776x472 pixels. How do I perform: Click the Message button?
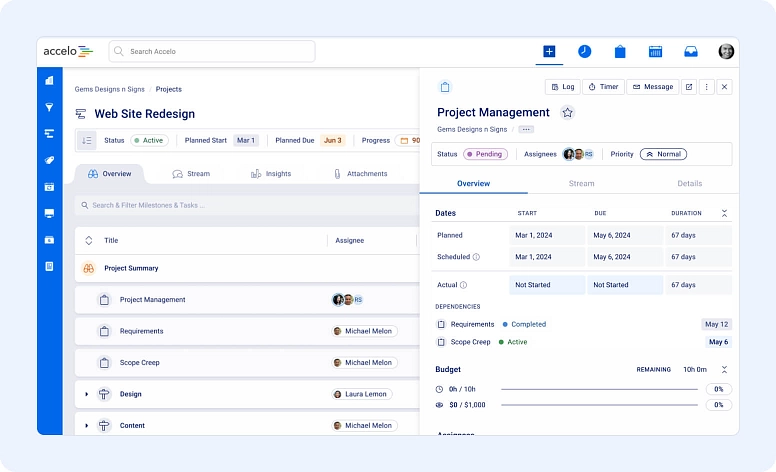click(653, 87)
